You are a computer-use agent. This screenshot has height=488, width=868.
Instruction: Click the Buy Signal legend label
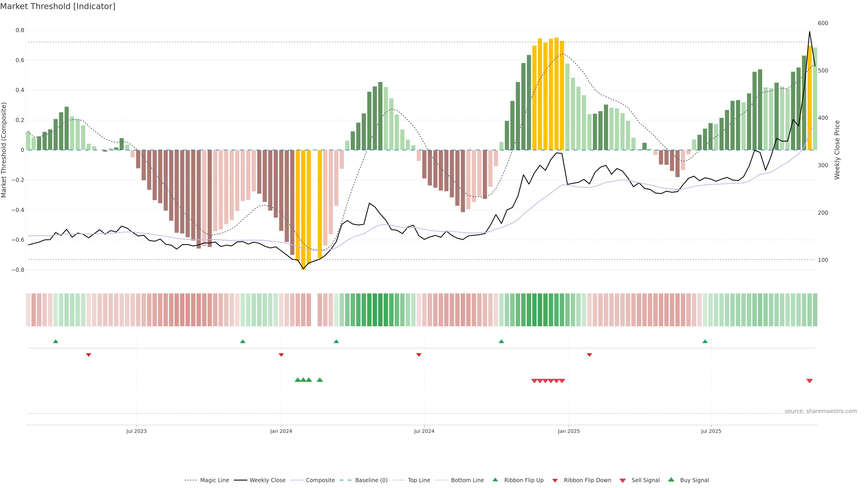pos(694,480)
